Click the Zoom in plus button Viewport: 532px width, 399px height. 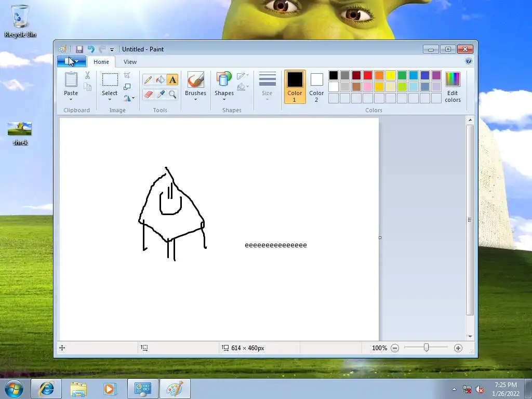click(458, 348)
